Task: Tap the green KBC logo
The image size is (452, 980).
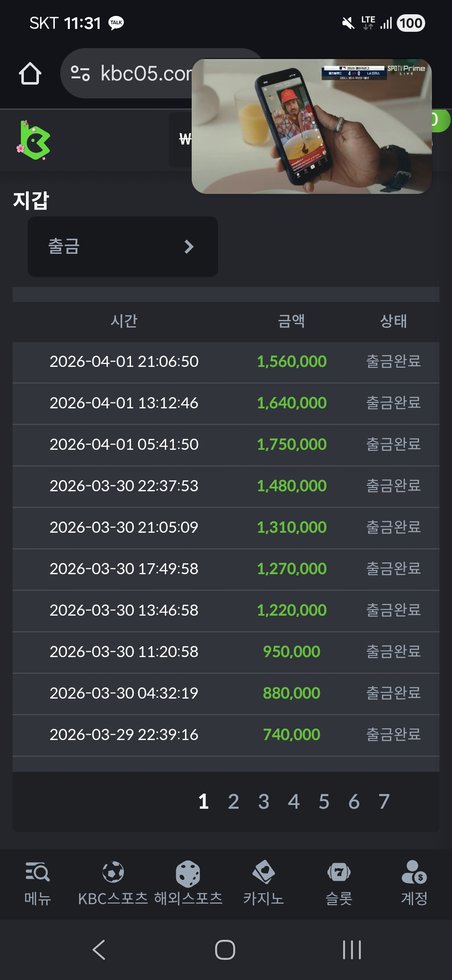Action: pos(34,140)
